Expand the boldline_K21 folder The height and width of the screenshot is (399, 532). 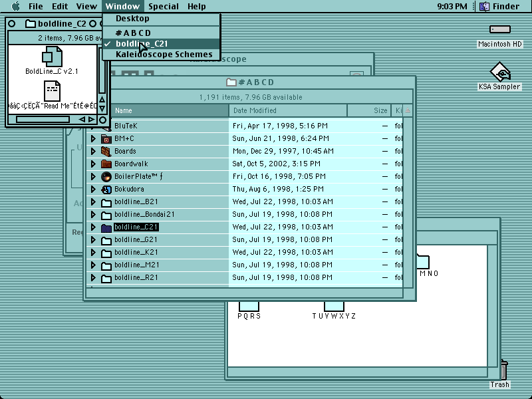point(93,253)
